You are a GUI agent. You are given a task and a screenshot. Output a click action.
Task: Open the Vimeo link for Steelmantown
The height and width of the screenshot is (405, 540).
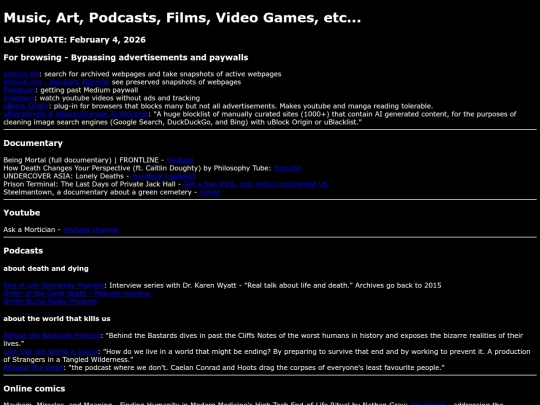click(x=210, y=192)
